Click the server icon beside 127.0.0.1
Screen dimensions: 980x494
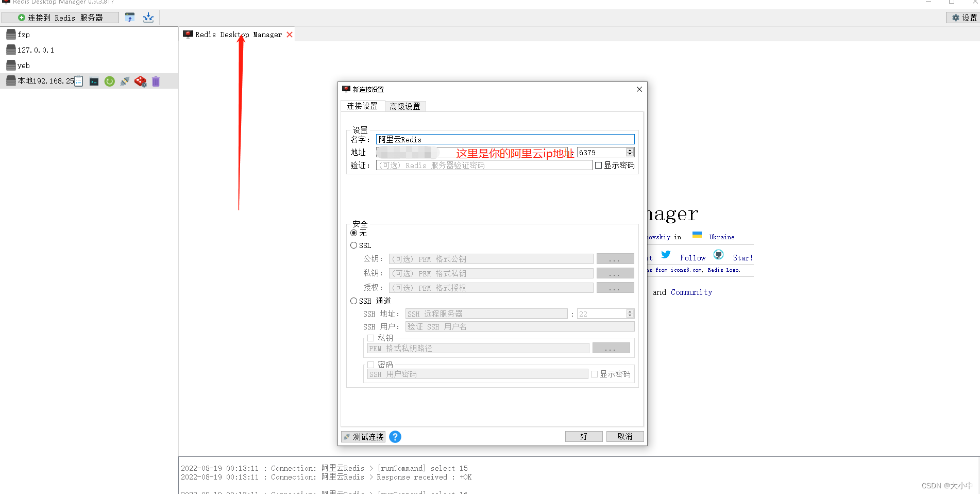click(11, 50)
